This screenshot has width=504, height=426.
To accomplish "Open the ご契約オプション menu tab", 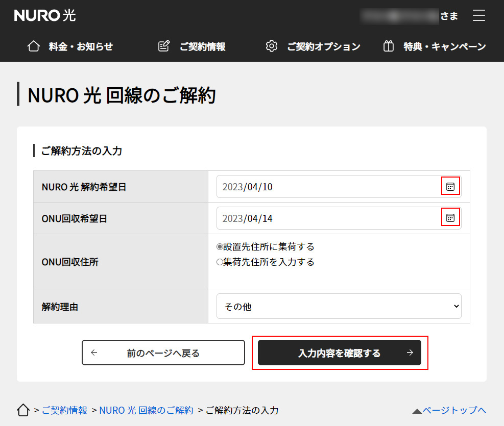I will (323, 46).
